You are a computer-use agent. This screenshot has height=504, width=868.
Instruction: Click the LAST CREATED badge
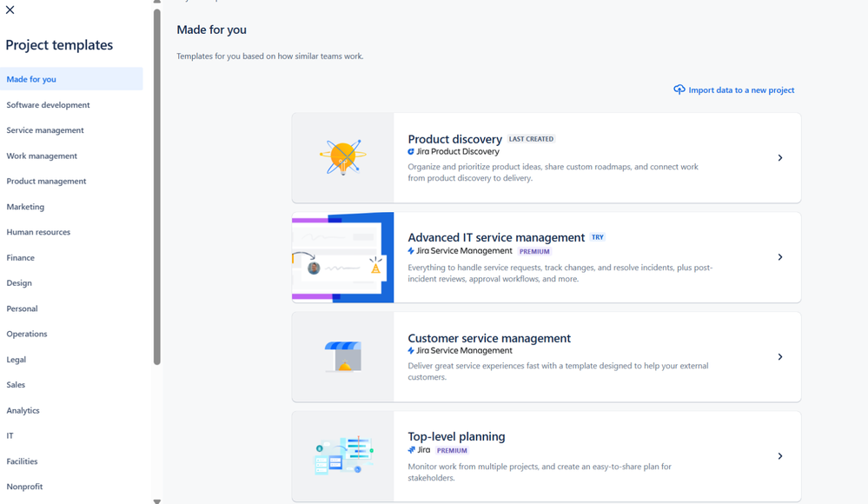[x=532, y=139]
